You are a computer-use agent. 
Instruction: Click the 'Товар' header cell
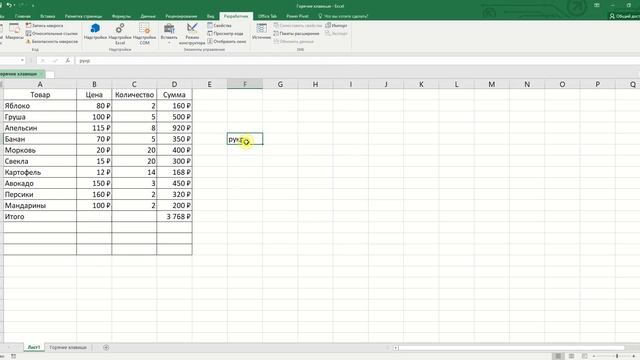coord(40,95)
